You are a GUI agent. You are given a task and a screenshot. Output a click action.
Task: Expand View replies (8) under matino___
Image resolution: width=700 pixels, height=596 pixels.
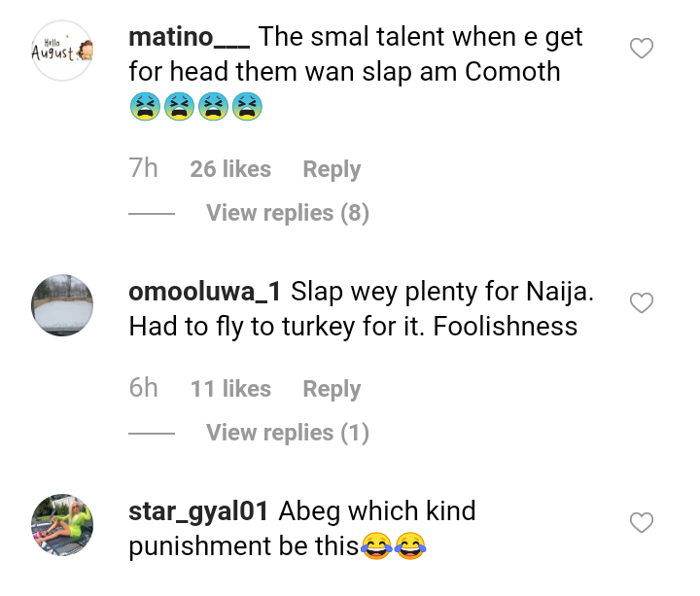pyautogui.click(x=287, y=213)
